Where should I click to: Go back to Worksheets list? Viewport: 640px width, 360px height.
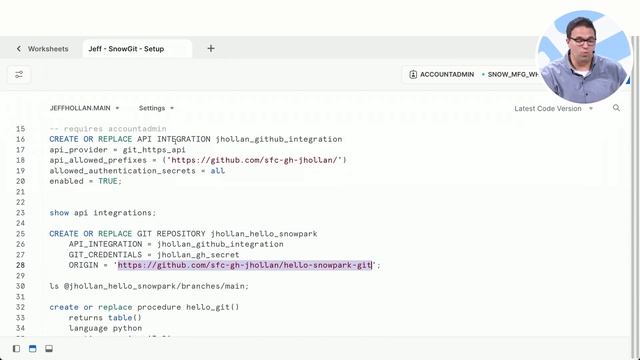[42, 49]
